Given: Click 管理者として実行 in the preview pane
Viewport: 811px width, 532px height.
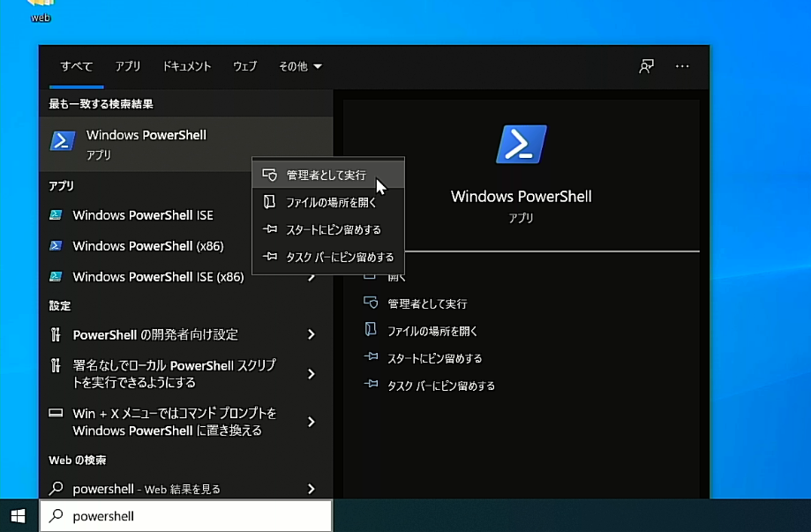Looking at the screenshot, I should tap(427, 304).
